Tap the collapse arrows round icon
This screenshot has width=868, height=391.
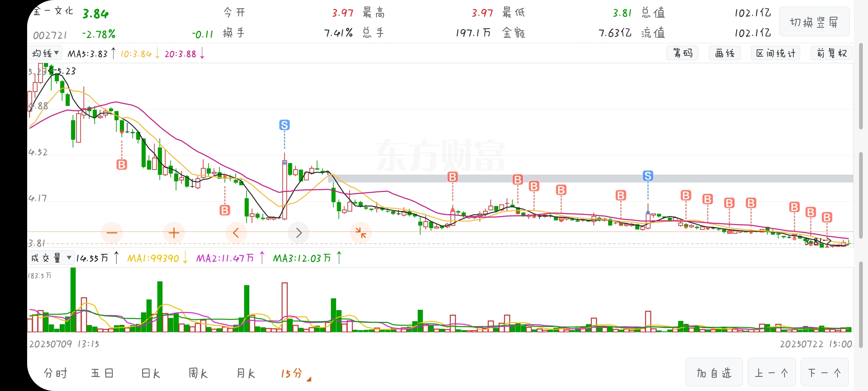tap(361, 233)
